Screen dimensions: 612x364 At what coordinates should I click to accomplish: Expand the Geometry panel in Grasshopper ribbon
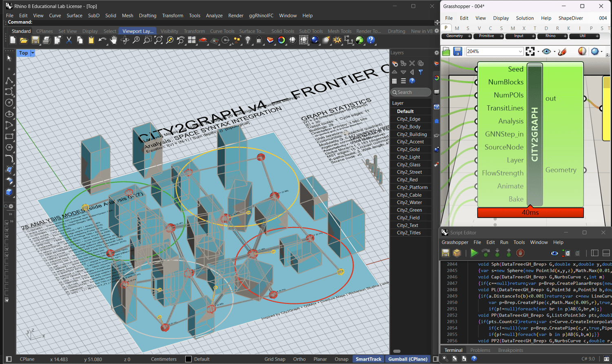[469, 36]
